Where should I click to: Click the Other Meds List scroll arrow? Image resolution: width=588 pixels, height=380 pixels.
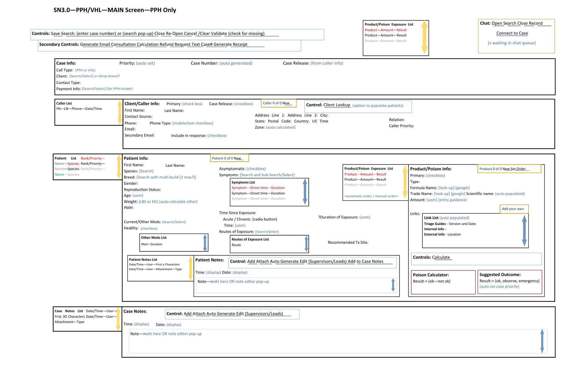click(205, 243)
